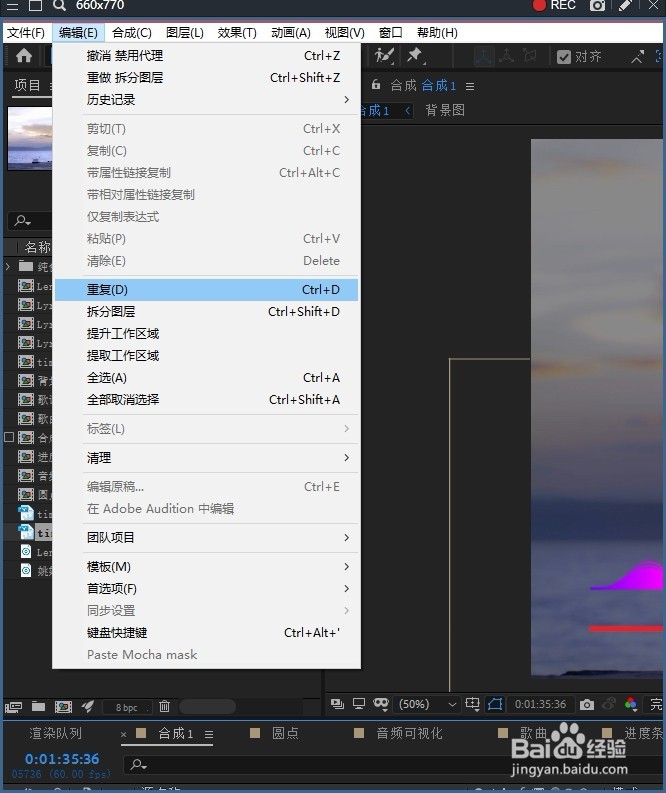Open the 图层(L) menu
The width and height of the screenshot is (666, 793).
185,32
